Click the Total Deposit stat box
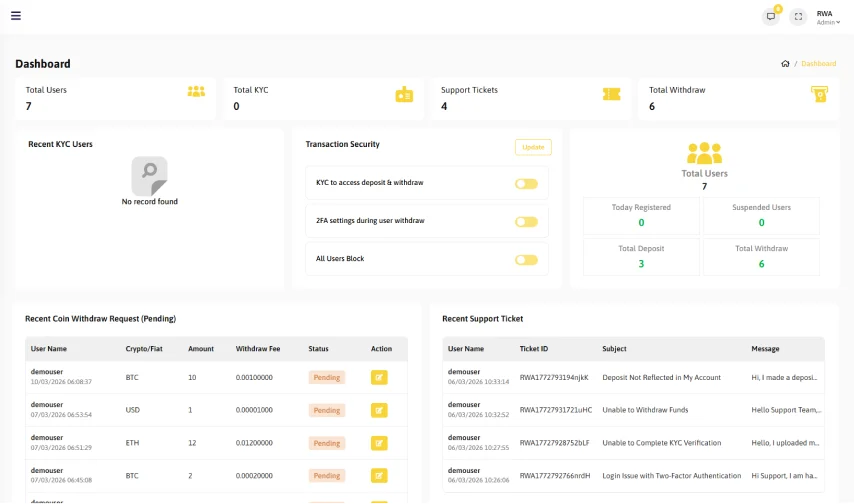 tap(641, 257)
